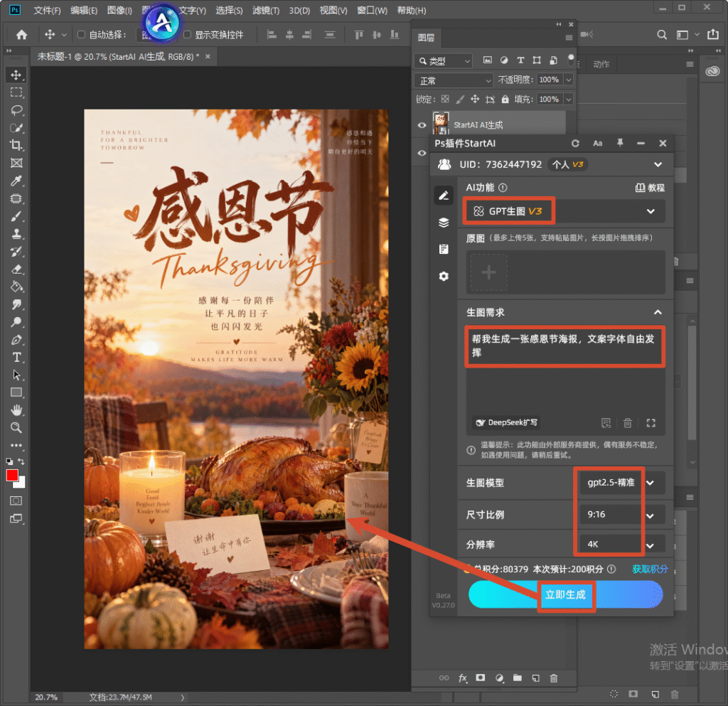Open the GPT生图 AI function dropdown

point(565,212)
